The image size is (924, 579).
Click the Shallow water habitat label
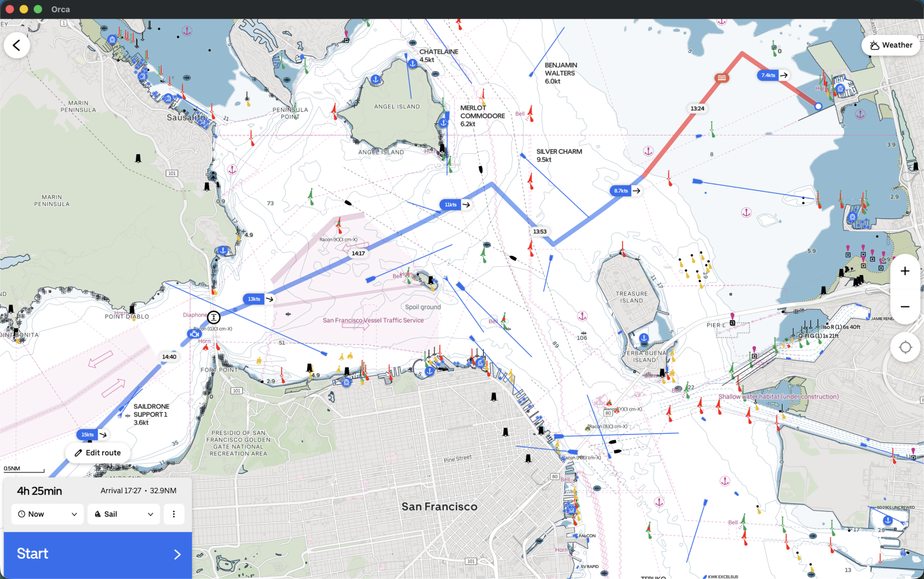click(779, 397)
